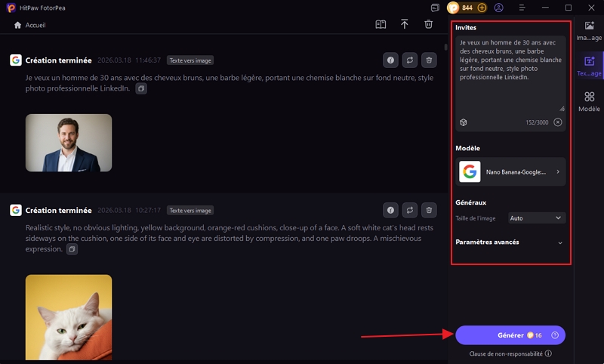Click the Générer button

tap(510, 335)
